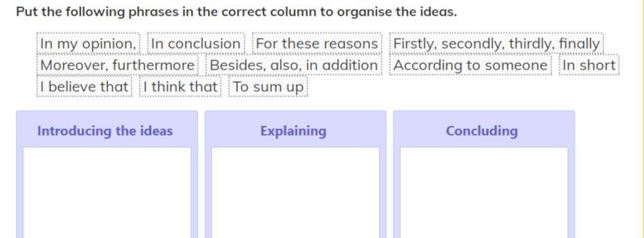Click the 'In conclusion' phrase
This screenshot has height=238, width=644.
click(196, 43)
